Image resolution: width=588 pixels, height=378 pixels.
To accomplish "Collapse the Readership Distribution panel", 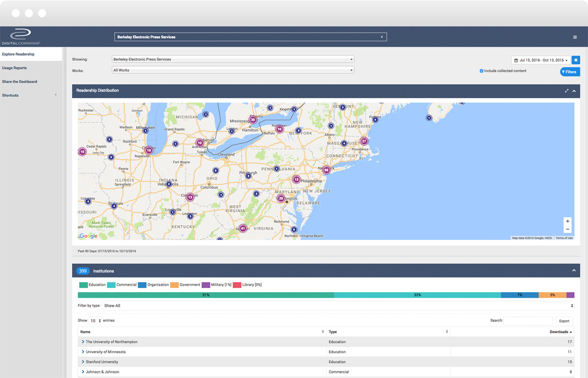I will pos(574,91).
